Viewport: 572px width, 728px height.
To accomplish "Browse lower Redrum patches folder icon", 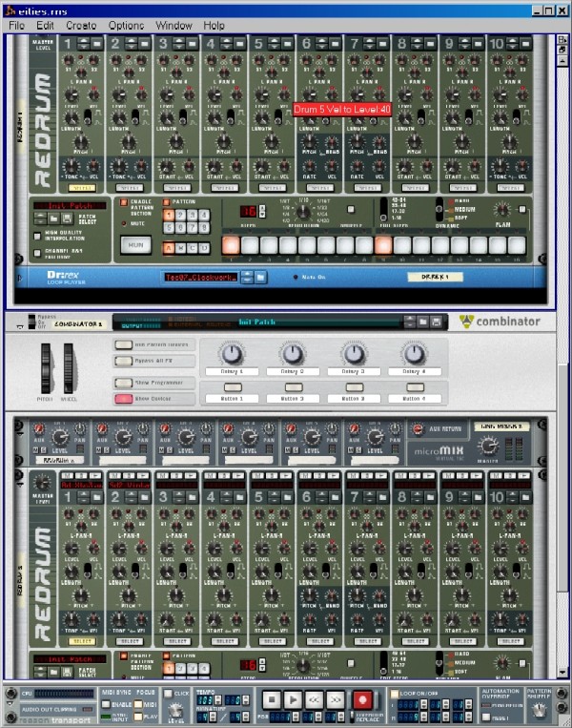I will coord(53,672).
